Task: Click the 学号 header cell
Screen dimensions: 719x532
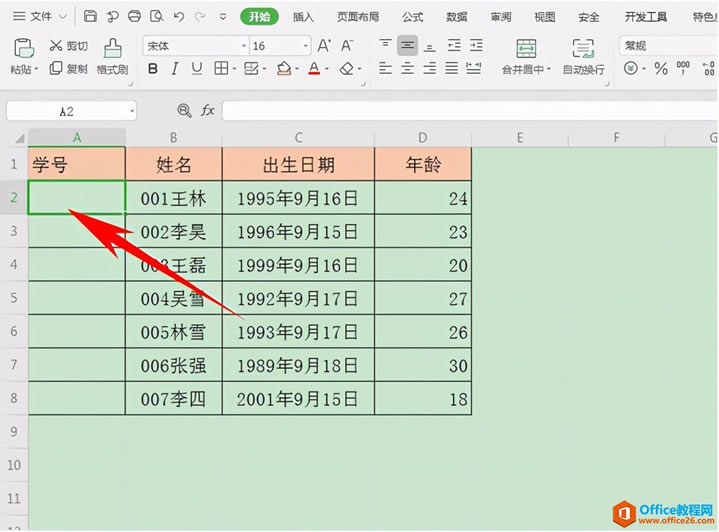Action: pos(77,164)
